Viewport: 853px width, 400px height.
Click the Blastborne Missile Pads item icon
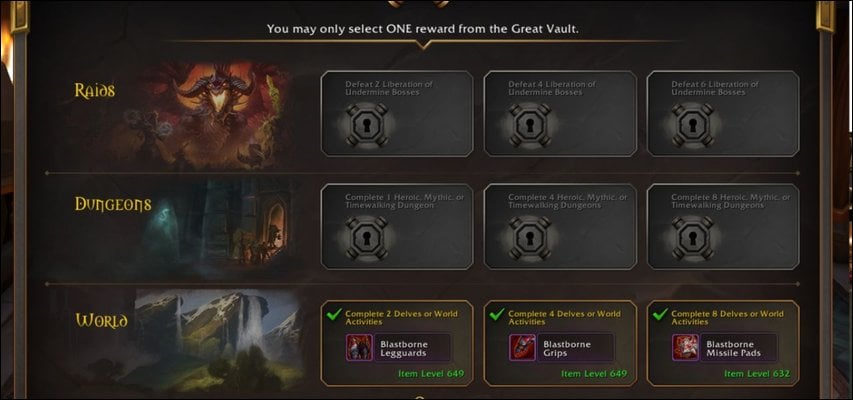[686, 348]
